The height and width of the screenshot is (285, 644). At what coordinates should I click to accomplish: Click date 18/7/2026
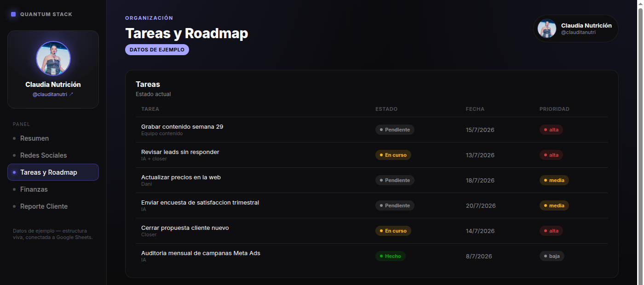pyautogui.click(x=480, y=181)
